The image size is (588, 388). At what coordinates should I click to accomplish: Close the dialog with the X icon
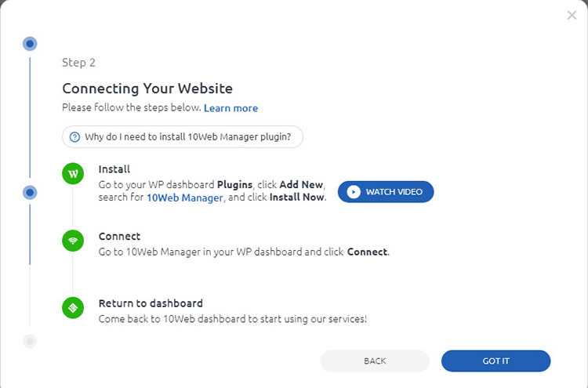click(572, 15)
